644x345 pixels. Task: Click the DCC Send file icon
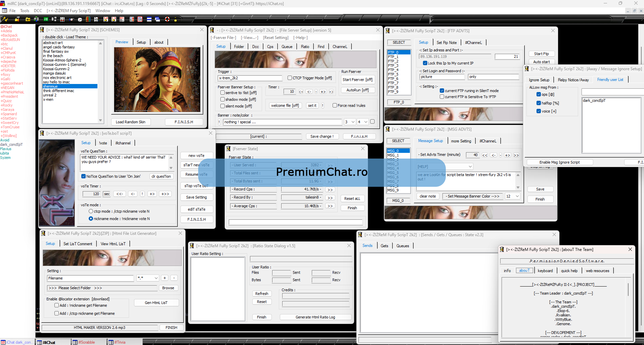106,19
